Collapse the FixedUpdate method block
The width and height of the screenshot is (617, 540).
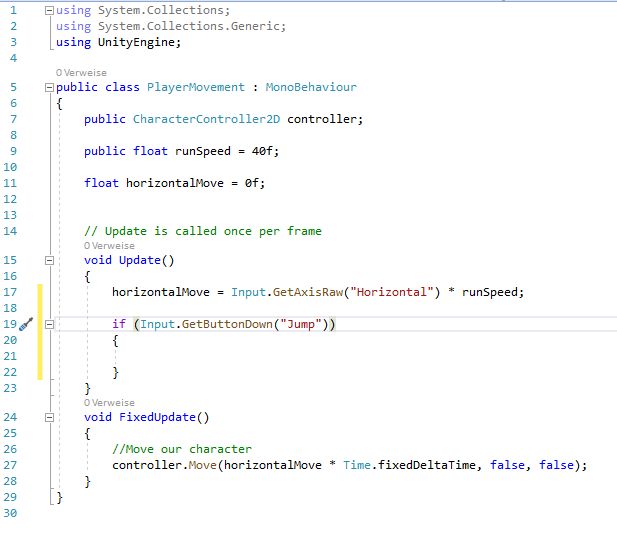point(49,417)
